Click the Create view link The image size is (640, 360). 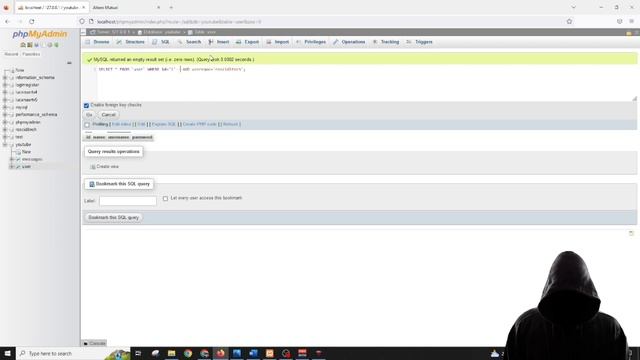coord(104,167)
